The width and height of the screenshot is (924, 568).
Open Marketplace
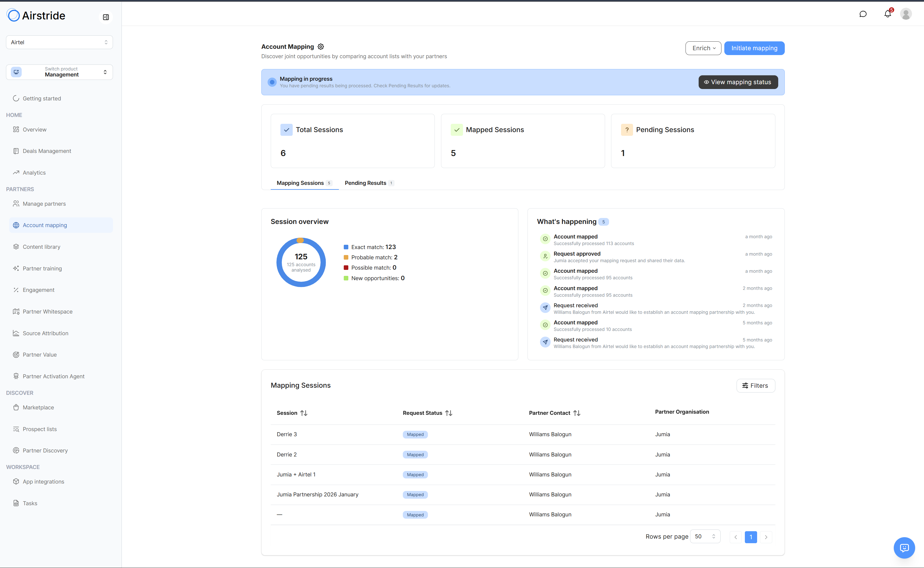pyautogui.click(x=61, y=408)
